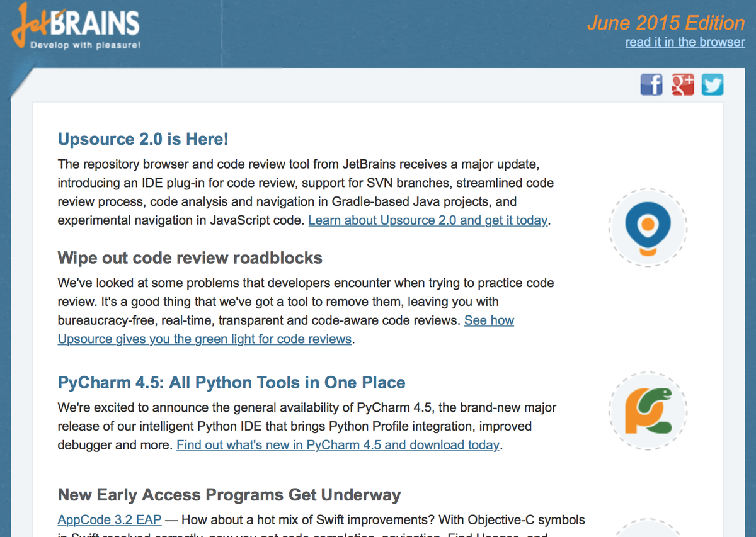The image size is (756, 537).
Task: Open the Twitter share icon
Action: click(713, 84)
